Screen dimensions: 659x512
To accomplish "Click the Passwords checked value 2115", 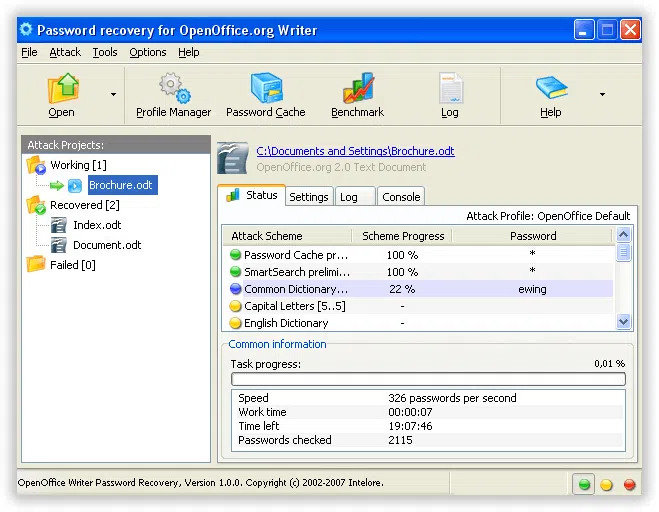I will [400, 440].
